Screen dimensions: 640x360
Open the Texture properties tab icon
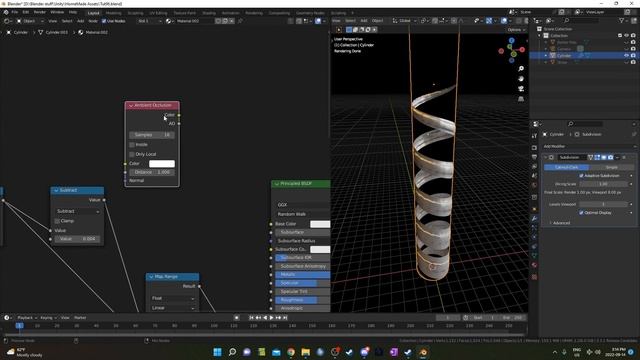(534, 277)
